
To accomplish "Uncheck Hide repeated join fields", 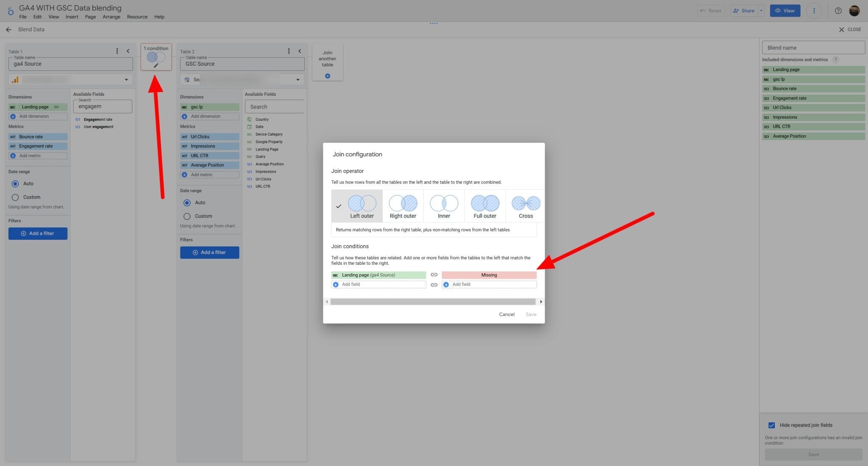I will tap(771, 425).
